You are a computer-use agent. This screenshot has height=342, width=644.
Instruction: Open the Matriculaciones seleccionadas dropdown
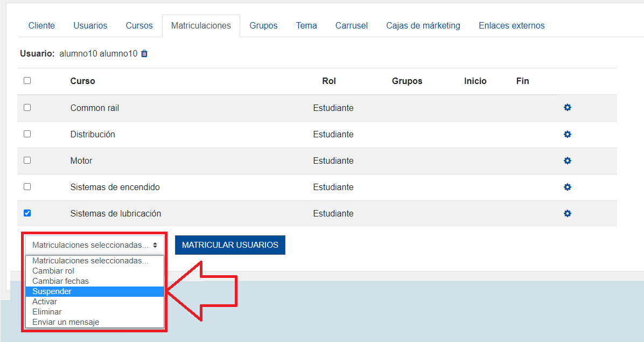click(x=95, y=245)
